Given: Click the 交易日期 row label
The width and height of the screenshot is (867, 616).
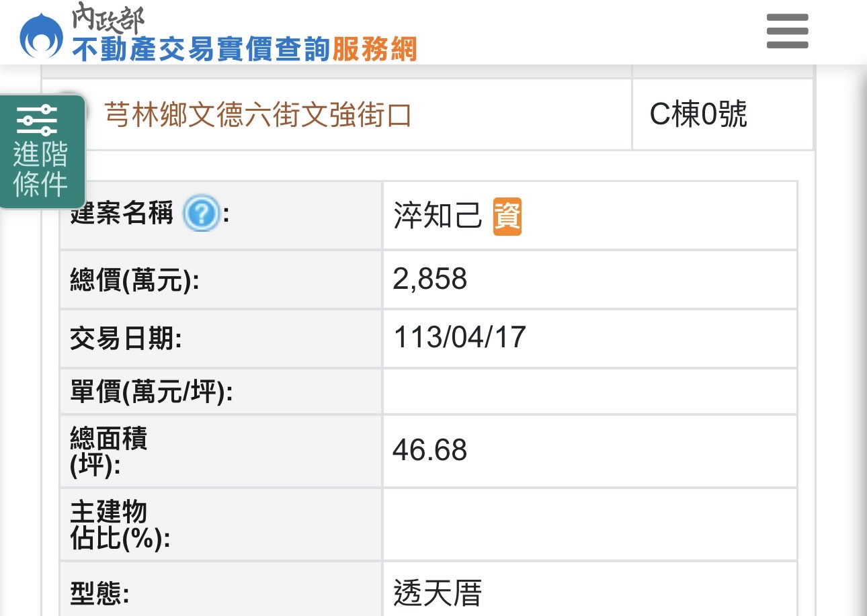Looking at the screenshot, I should click(126, 339).
